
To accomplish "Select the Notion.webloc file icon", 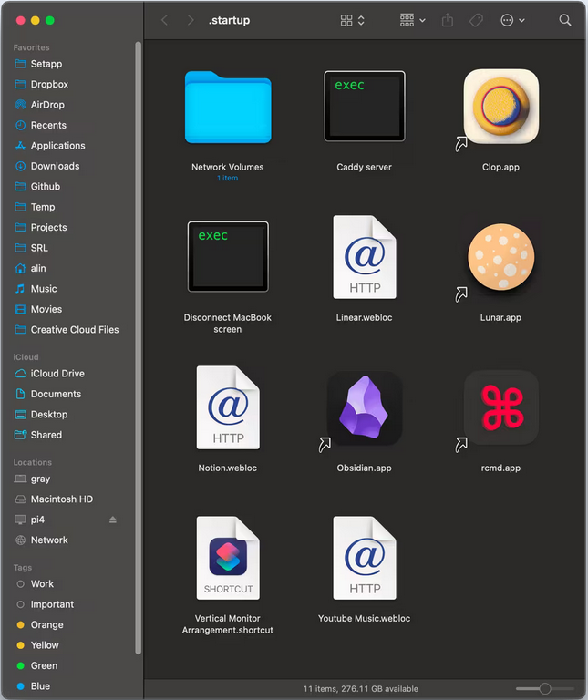I will tap(228, 407).
